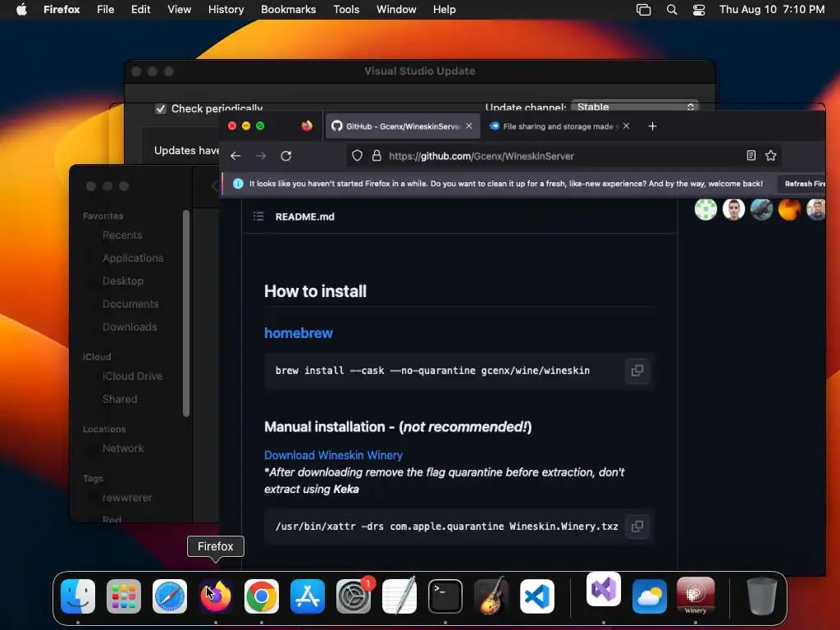This screenshot has width=840, height=630.
Task: Close the File sharing tab
Action: [x=626, y=126]
